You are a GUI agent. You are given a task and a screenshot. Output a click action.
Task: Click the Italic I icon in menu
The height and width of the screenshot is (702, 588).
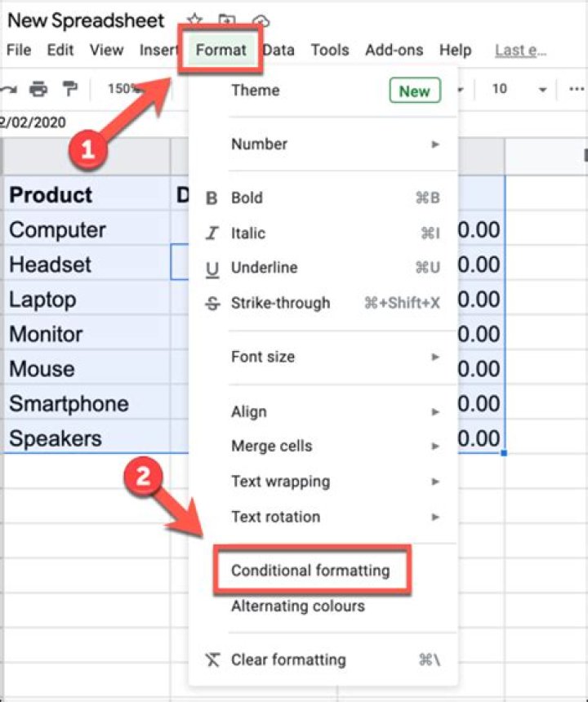pos(212,233)
